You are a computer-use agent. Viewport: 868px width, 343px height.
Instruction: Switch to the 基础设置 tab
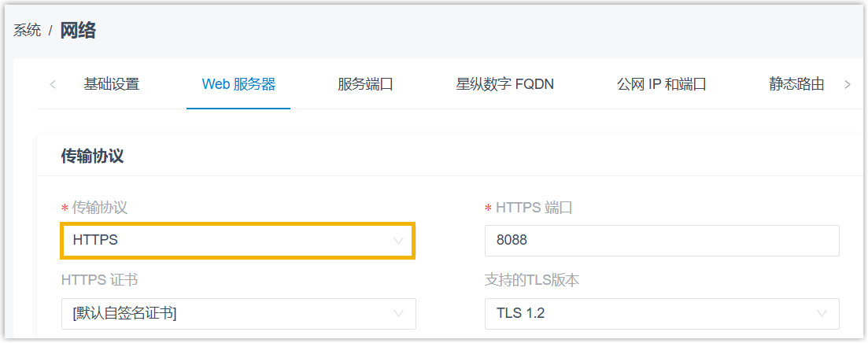click(x=112, y=84)
